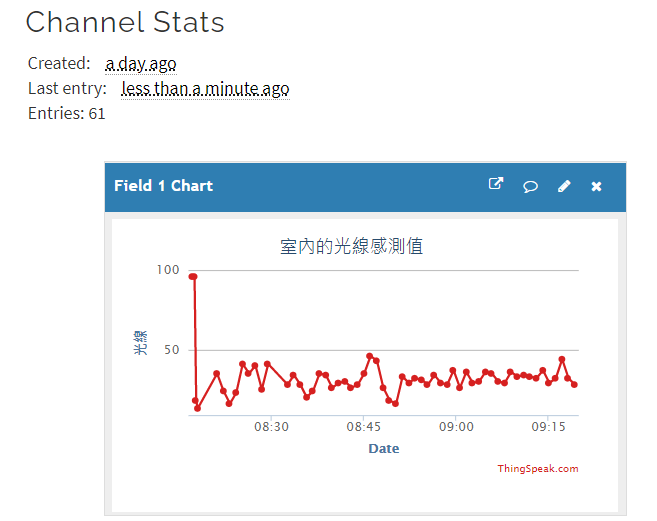
Task: Click the peak data point near 08:45
Action: point(370,356)
